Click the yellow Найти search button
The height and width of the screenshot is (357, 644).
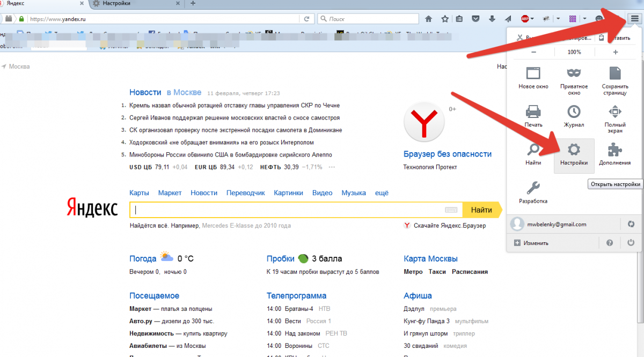[481, 210]
